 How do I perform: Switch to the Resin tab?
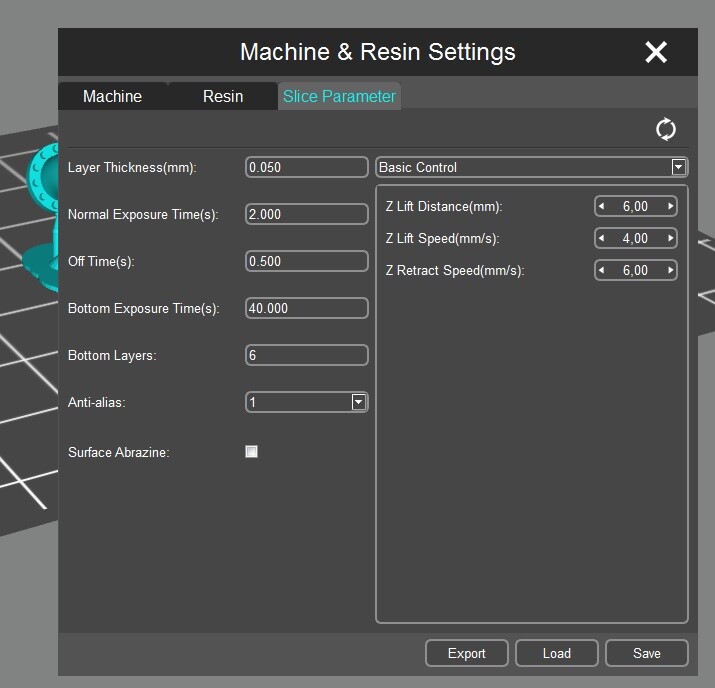click(223, 96)
